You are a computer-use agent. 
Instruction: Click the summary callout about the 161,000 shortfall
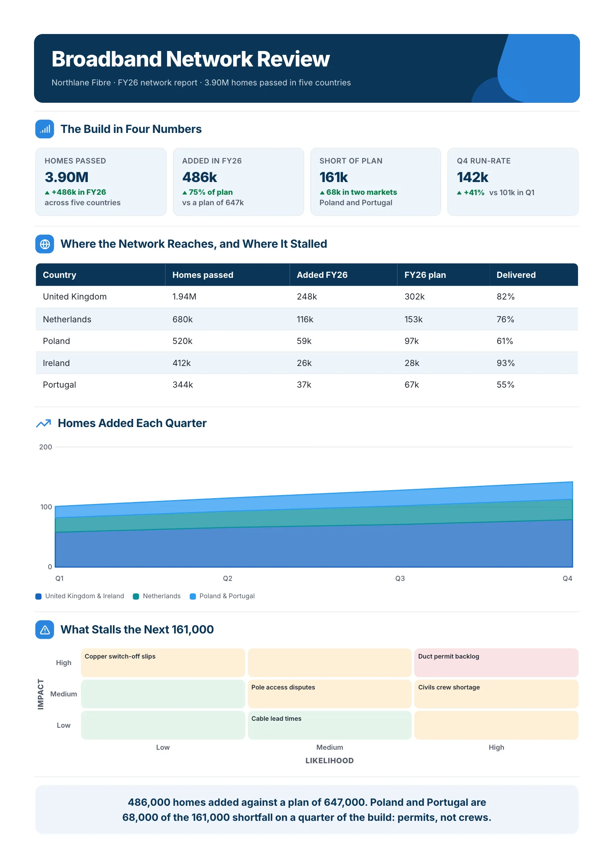point(307,810)
